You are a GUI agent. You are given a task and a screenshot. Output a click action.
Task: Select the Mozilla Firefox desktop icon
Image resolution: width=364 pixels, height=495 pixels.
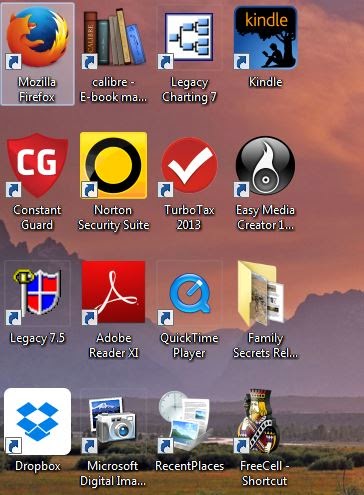pyautogui.click(x=37, y=38)
